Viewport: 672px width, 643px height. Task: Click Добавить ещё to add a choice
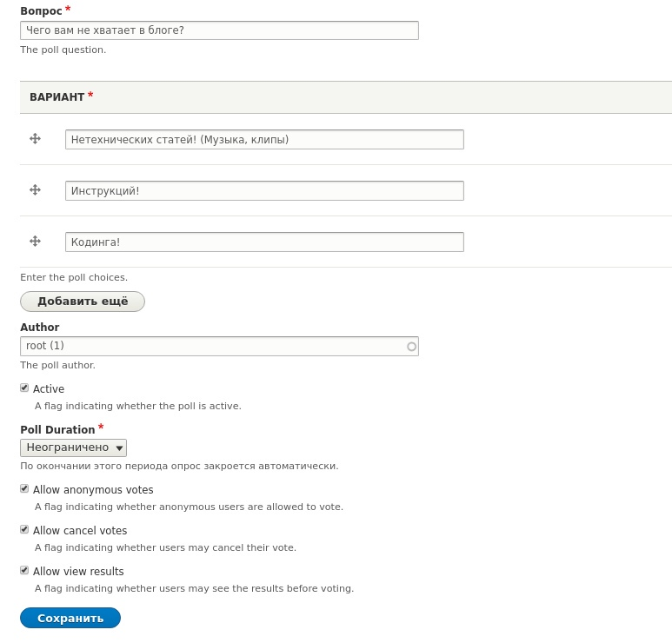pyautogui.click(x=83, y=302)
